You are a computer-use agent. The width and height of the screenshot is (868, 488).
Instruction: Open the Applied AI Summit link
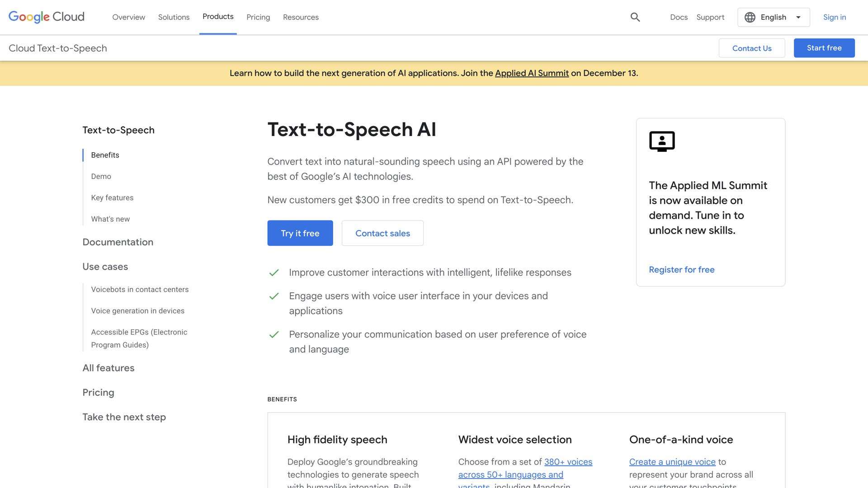point(532,73)
